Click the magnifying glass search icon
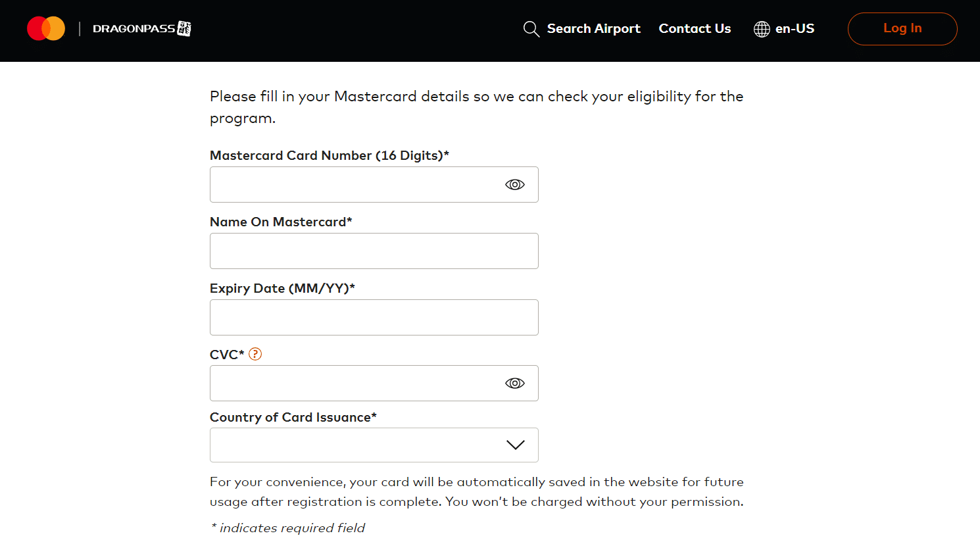This screenshot has width=980, height=546. 531,29
